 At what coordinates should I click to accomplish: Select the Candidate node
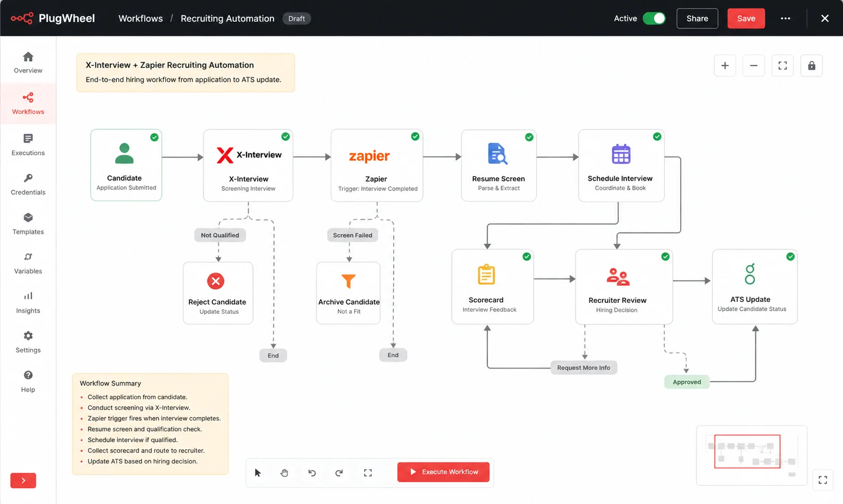(126, 165)
